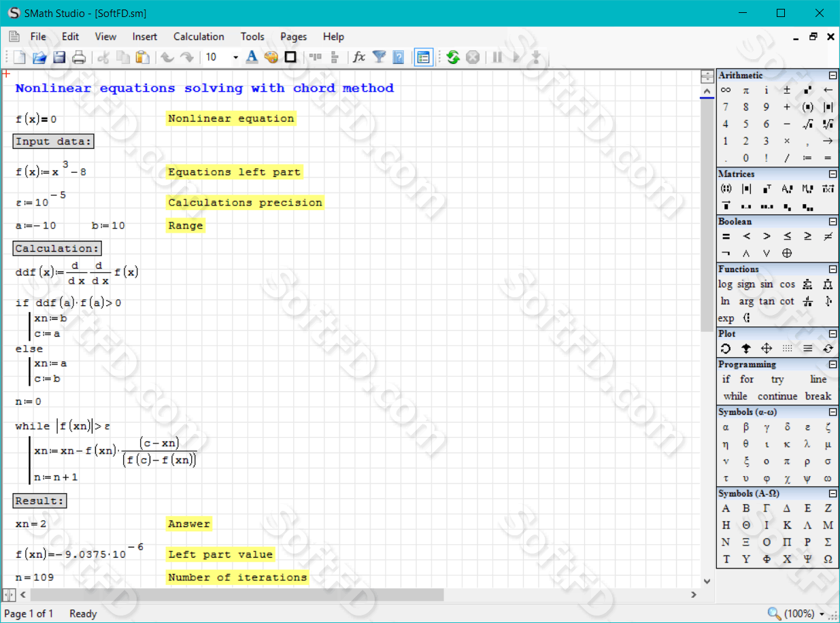Open the Pages menu

(x=294, y=37)
